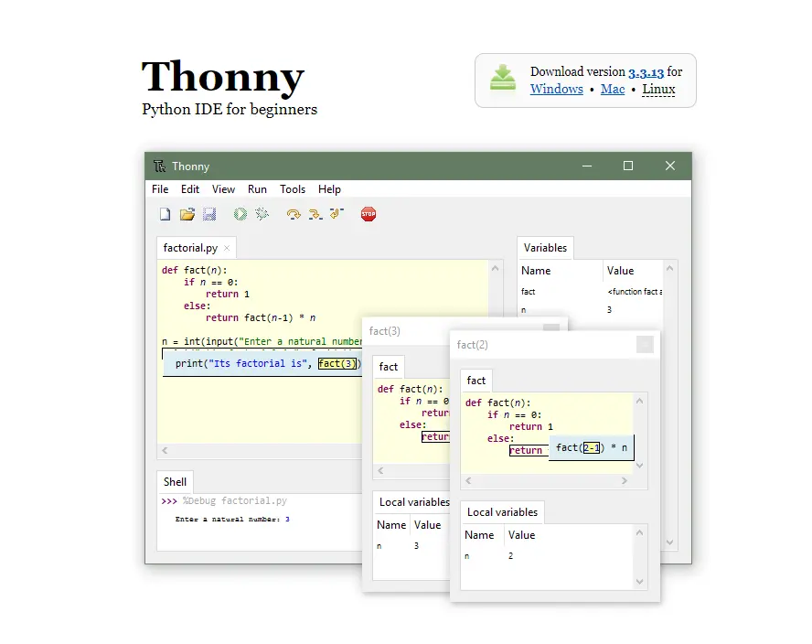The height and width of the screenshot is (644, 812).
Task: Start debugging with the bug icon
Action: (262, 214)
